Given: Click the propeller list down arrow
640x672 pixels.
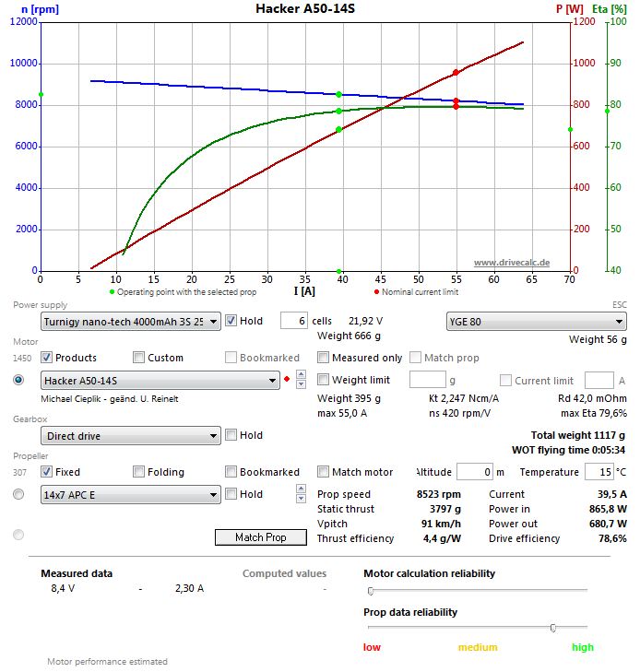Looking at the screenshot, I should click(x=300, y=499).
